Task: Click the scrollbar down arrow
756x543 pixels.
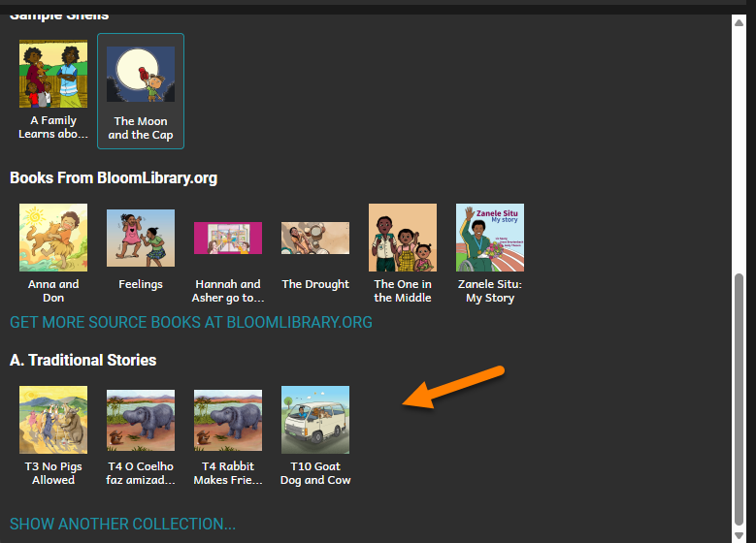Action: [739, 535]
